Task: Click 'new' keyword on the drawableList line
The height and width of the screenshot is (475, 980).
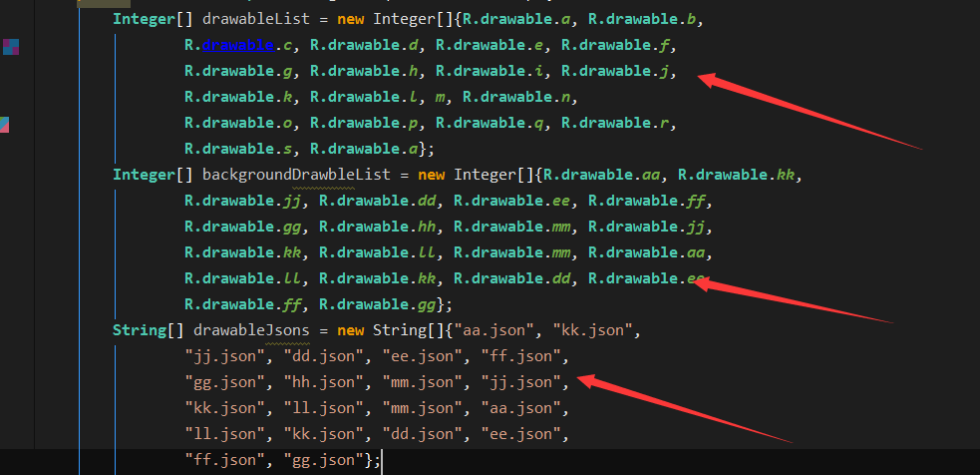Action: (x=351, y=19)
